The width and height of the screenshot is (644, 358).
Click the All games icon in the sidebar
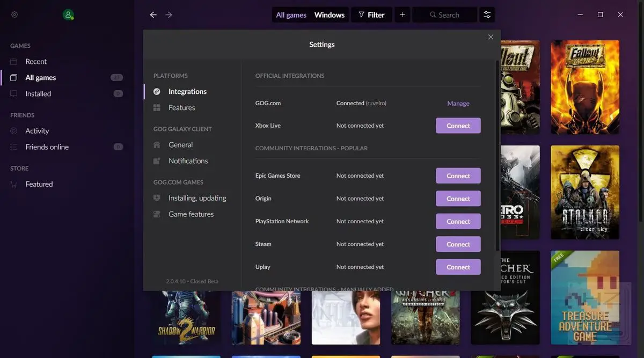click(x=14, y=78)
